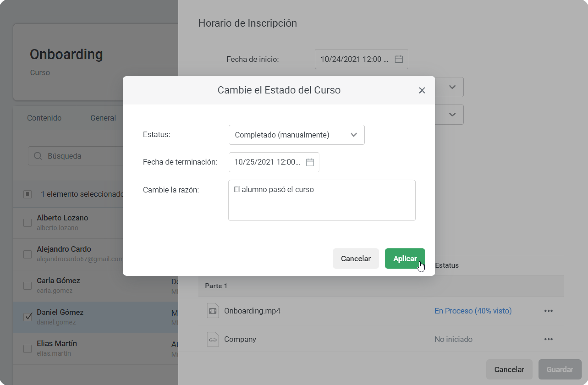Open calendar icon in Fecha de inicio field

click(398, 59)
